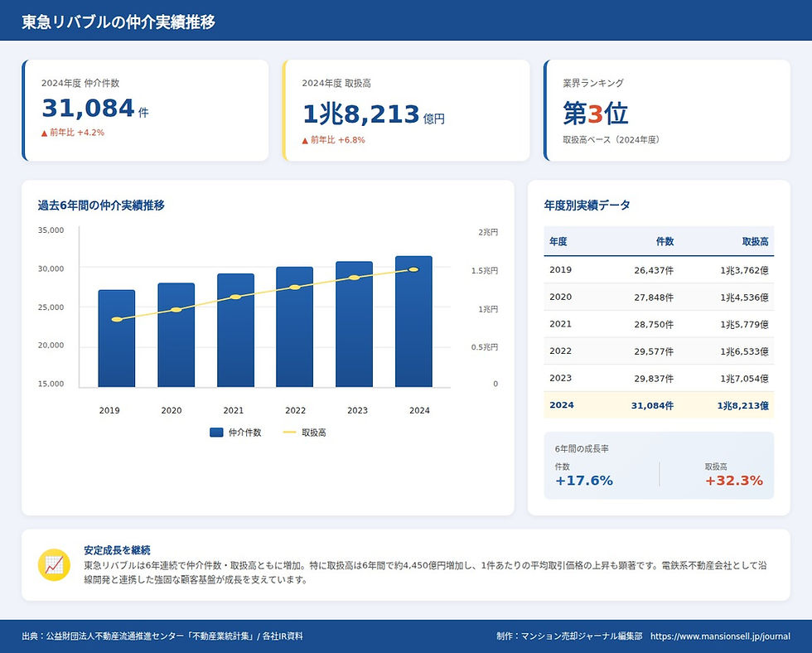Click the +17.6% growth rate value
The width and height of the screenshot is (812, 653).
click(x=583, y=481)
